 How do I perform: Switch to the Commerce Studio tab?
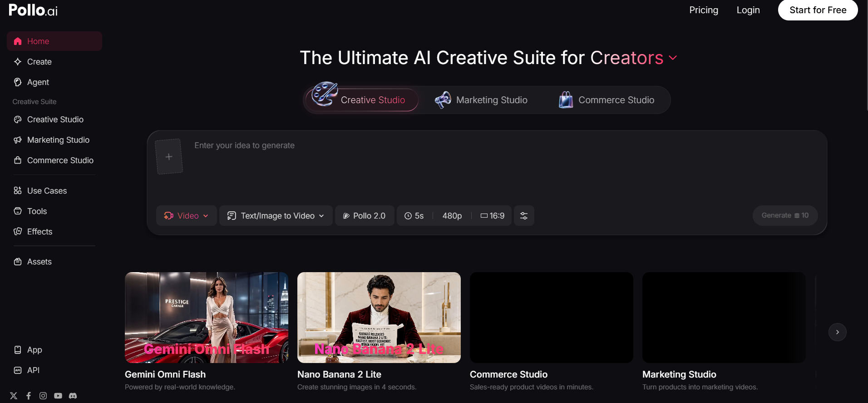pyautogui.click(x=607, y=100)
